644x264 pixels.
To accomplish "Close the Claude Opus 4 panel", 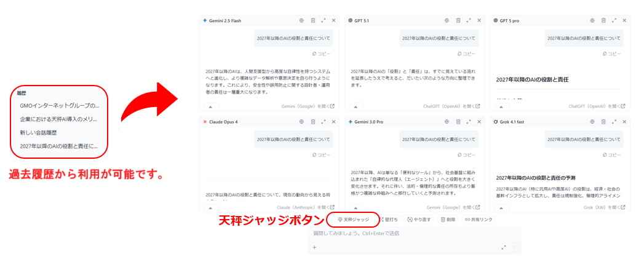I will point(333,122).
